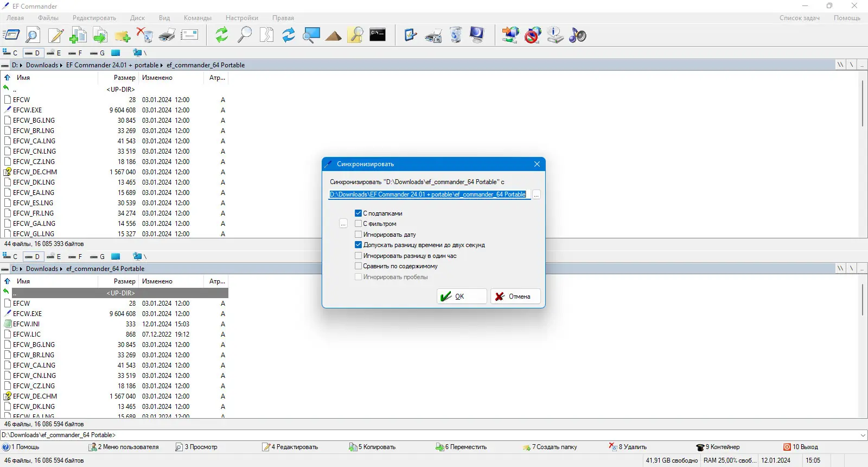Click the move files toolbar icon
This screenshot has width=868, height=467.
(x=100, y=35)
